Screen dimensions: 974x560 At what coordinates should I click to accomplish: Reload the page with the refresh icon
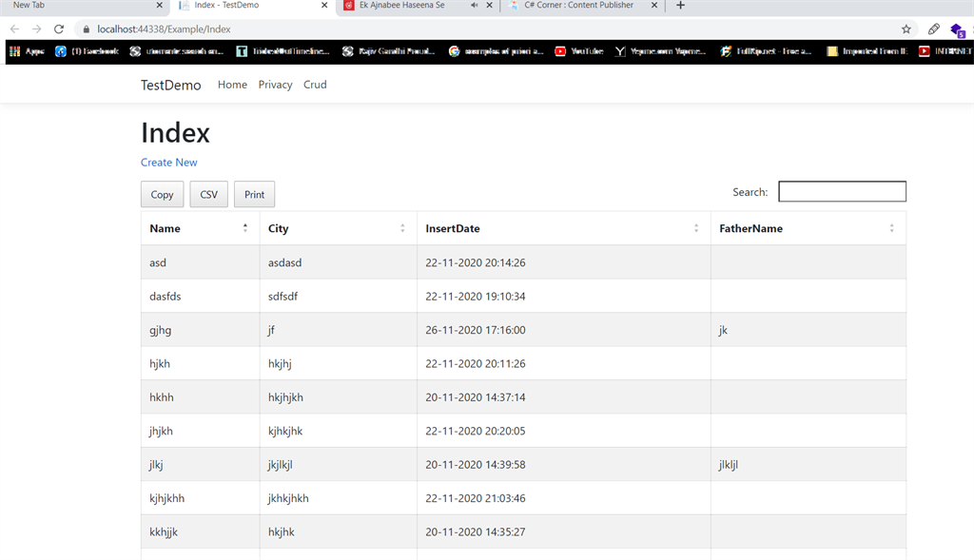[x=59, y=29]
